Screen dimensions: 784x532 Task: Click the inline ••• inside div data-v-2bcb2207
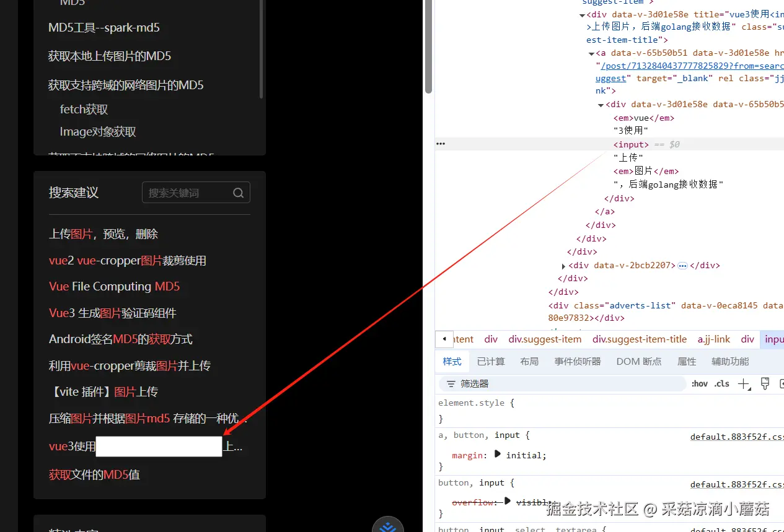682,265
